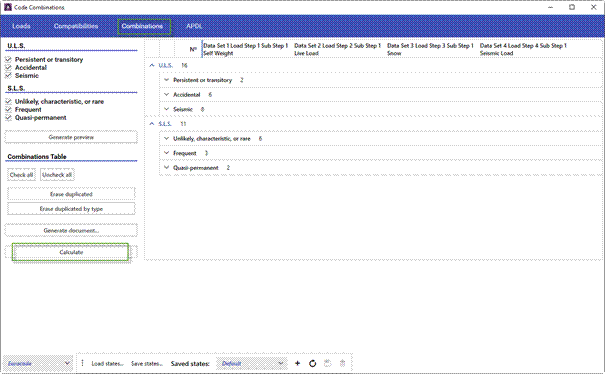Click the Live Load column header
The image size is (605, 374).
coord(338,49)
